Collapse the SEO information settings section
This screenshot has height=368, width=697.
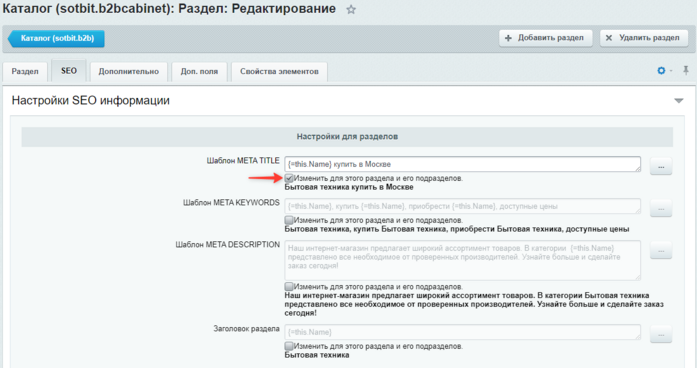click(x=679, y=101)
